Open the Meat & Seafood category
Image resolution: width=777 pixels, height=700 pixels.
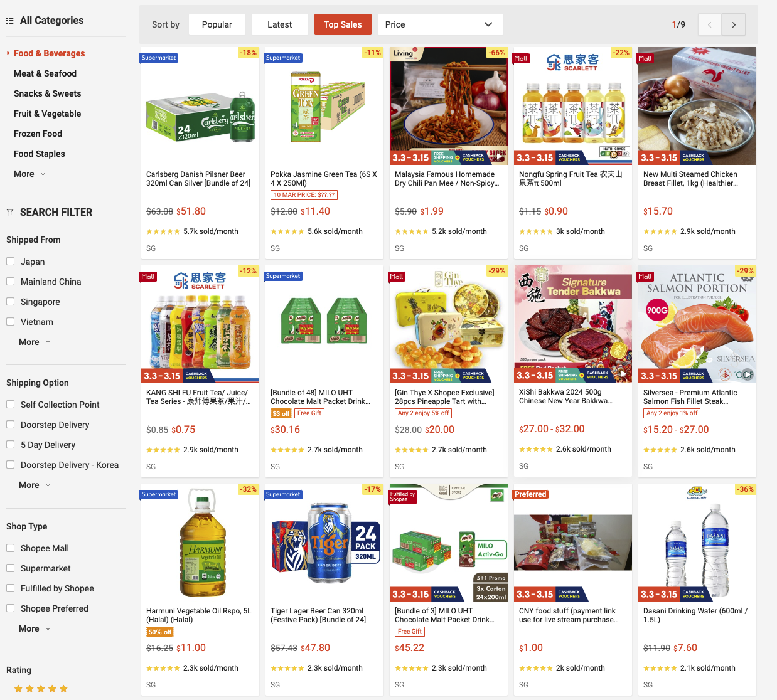(x=45, y=73)
